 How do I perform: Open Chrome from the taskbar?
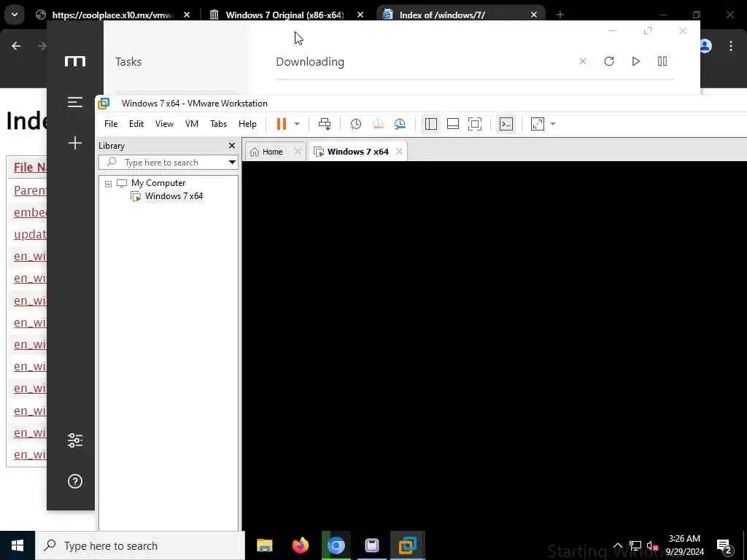pyautogui.click(x=336, y=545)
